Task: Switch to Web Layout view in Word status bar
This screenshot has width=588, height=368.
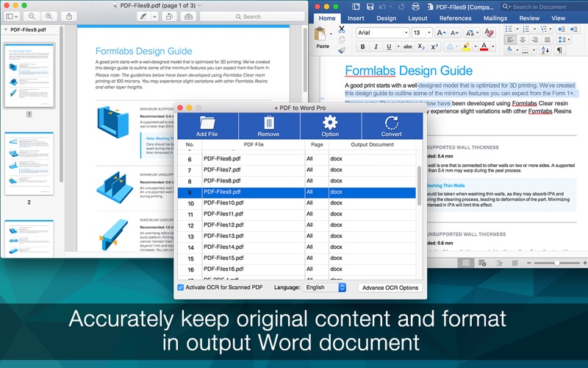Action: pos(482,263)
